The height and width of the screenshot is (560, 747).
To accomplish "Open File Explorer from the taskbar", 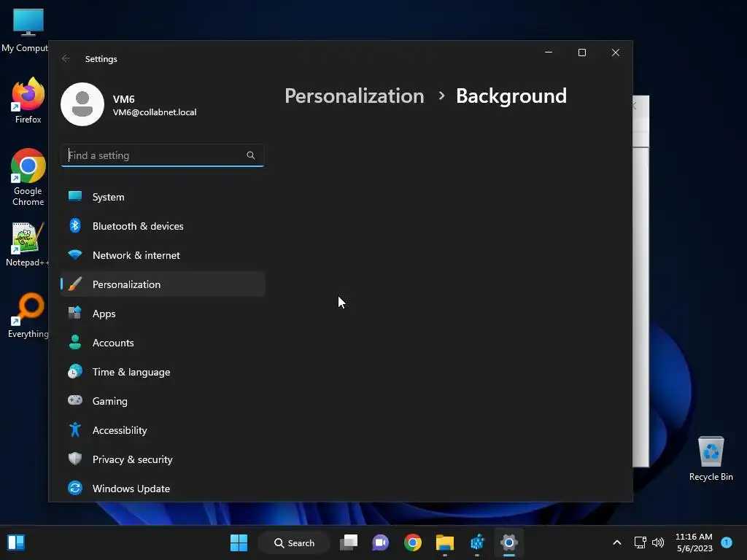I will pos(445,542).
